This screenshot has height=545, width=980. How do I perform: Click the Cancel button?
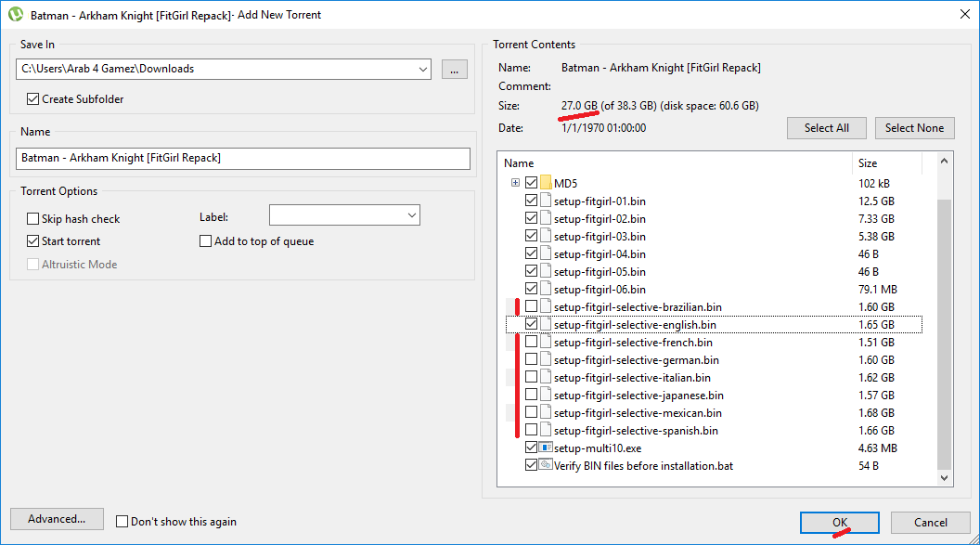(x=930, y=523)
